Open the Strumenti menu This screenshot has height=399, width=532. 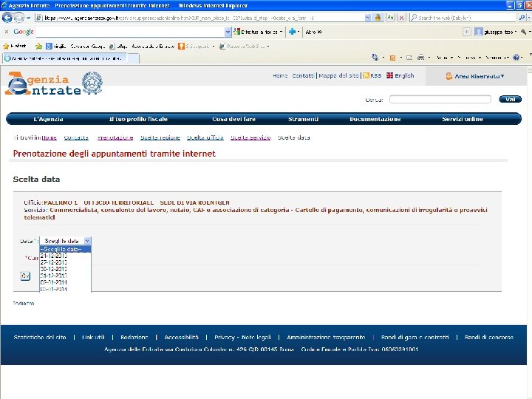[x=303, y=119]
